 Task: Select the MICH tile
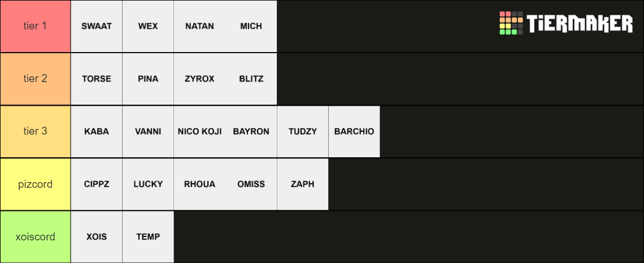(x=251, y=27)
